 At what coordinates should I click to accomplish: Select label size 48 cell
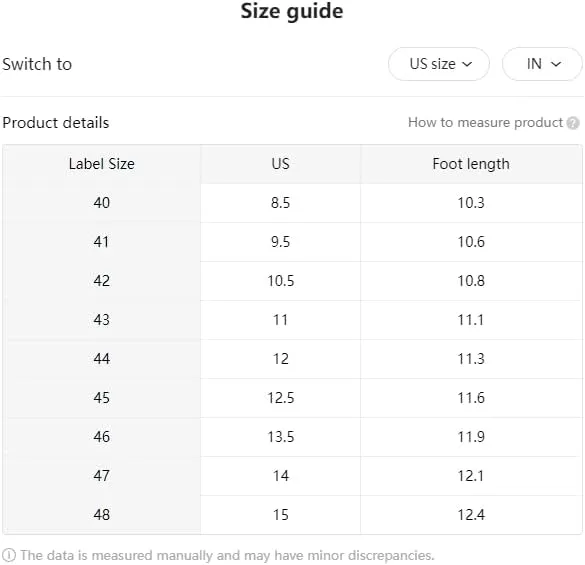pos(101,515)
